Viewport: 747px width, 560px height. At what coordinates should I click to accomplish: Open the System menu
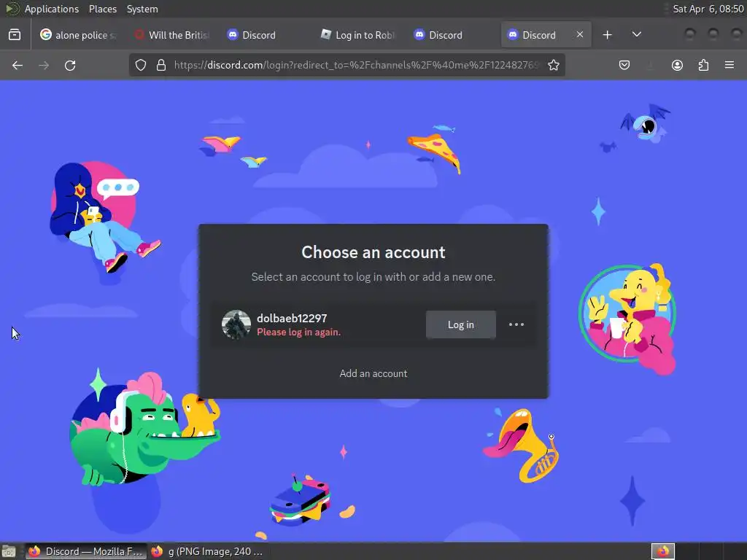[x=142, y=9]
